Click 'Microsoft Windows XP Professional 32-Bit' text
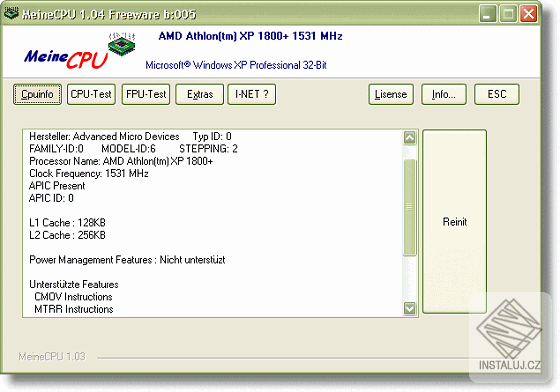 pos(236,65)
